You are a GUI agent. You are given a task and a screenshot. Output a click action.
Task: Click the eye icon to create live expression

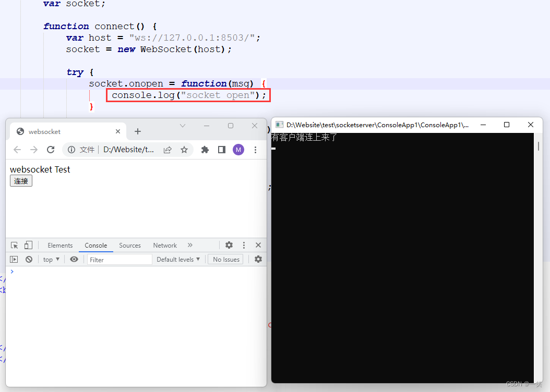pos(74,259)
